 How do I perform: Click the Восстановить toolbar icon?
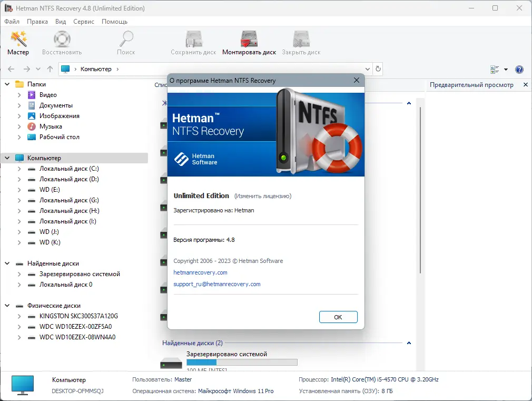point(62,39)
